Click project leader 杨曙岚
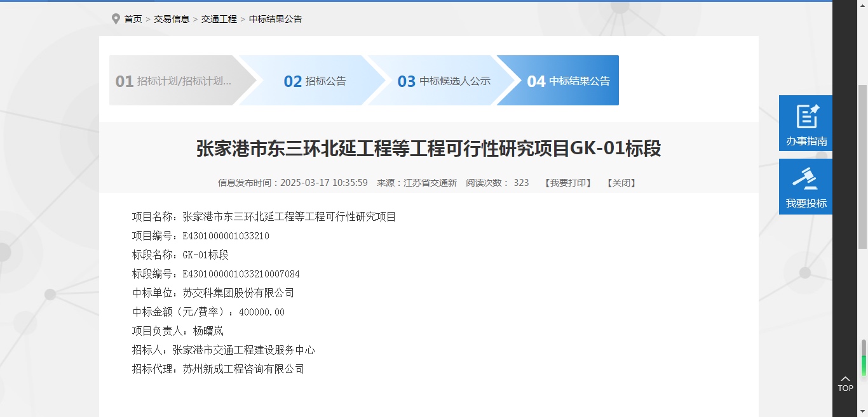The height and width of the screenshot is (417, 868). [x=208, y=331]
